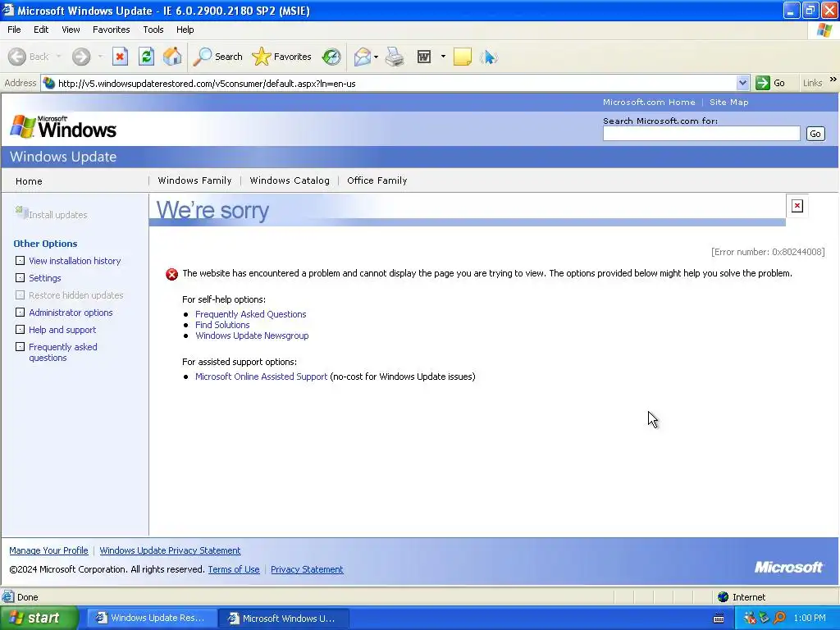The height and width of the screenshot is (630, 840).
Task: Open Microsoft.com Home header link
Action: coord(649,103)
